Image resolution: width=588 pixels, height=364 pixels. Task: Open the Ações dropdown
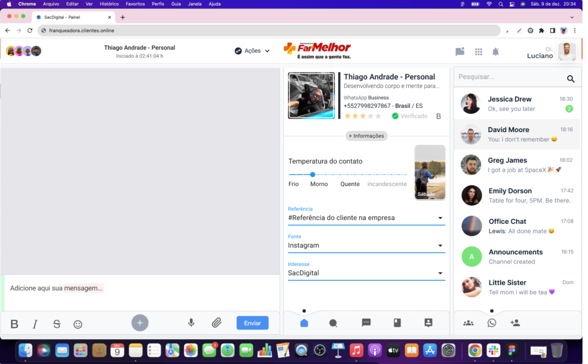click(x=252, y=51)
